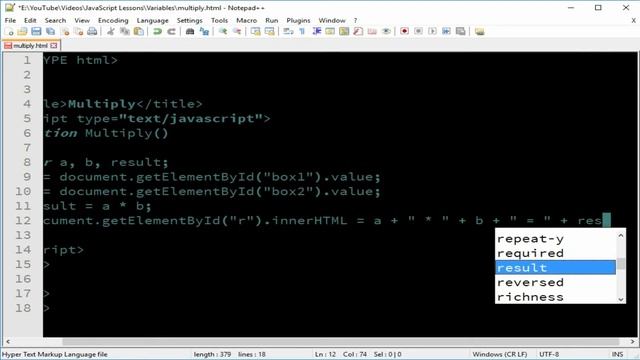Viewport: 640px width, 360px height.
Task: Start macro recording with red record icon
Action: click(x=404, y=31)
